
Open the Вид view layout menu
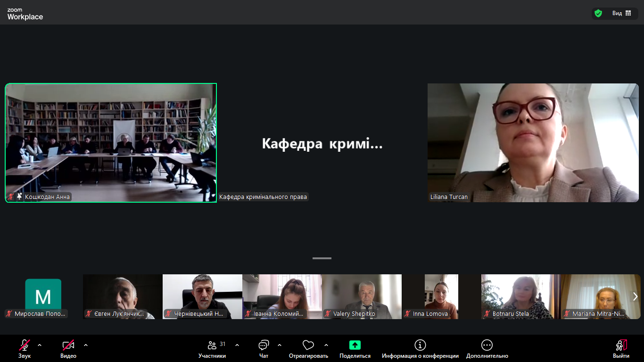[622, 13]
